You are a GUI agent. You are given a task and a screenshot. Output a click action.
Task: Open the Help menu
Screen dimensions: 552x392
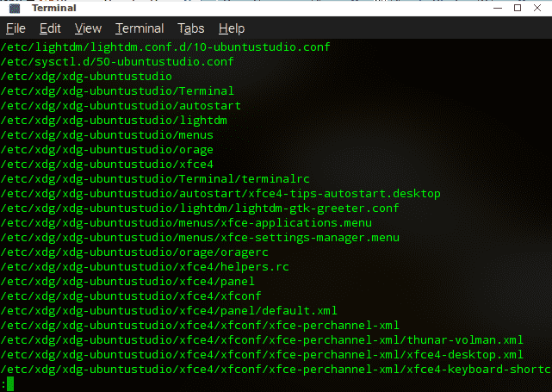coord(232,28)
